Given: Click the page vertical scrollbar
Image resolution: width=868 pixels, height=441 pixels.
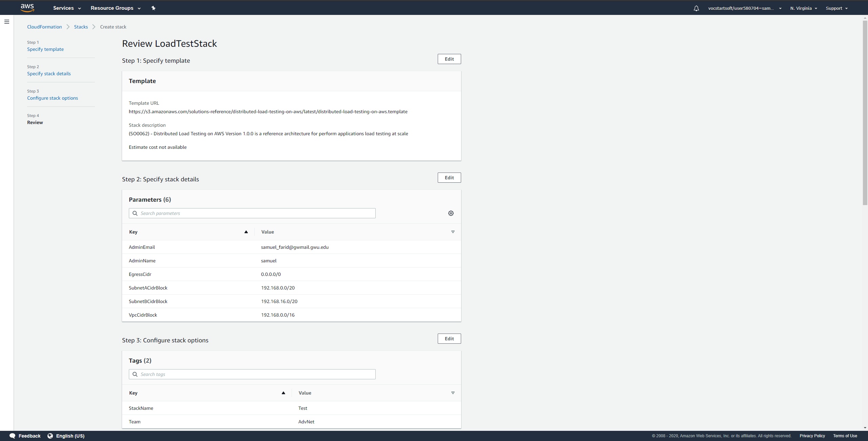Looking at the screenshot, I should click(x=865, y=113).
